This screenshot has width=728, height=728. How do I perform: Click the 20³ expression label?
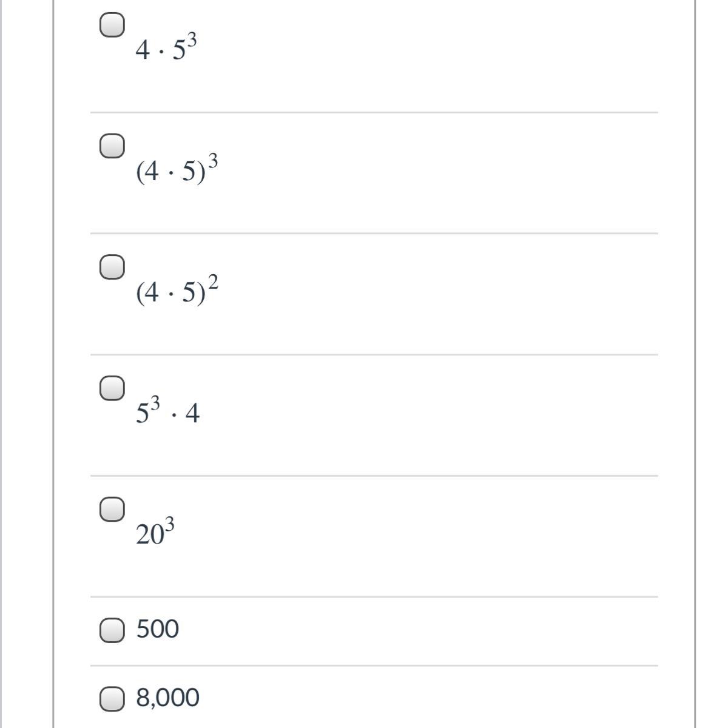pos(155,533)
